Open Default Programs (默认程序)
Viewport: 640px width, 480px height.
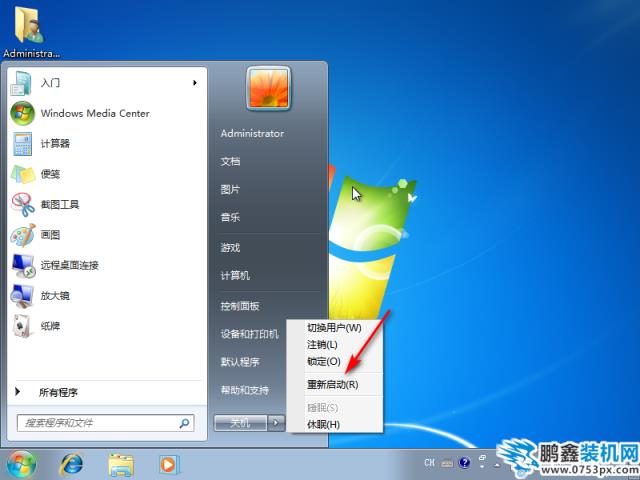(x=240, y=362)
